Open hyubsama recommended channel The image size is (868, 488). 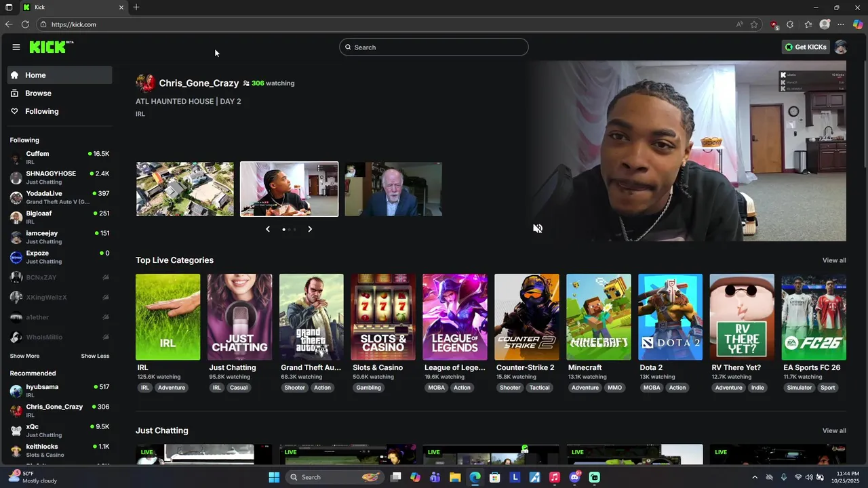(x=60, y=391)
